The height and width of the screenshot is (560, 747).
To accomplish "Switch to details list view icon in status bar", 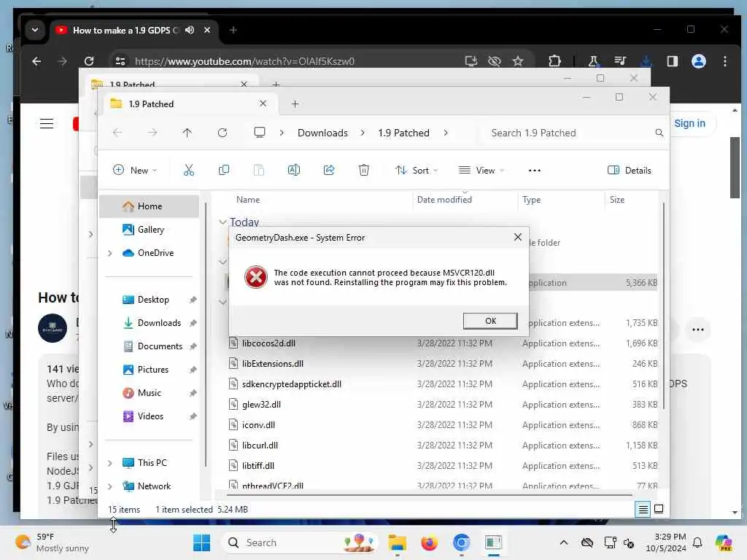I will (x=643, y=510).
